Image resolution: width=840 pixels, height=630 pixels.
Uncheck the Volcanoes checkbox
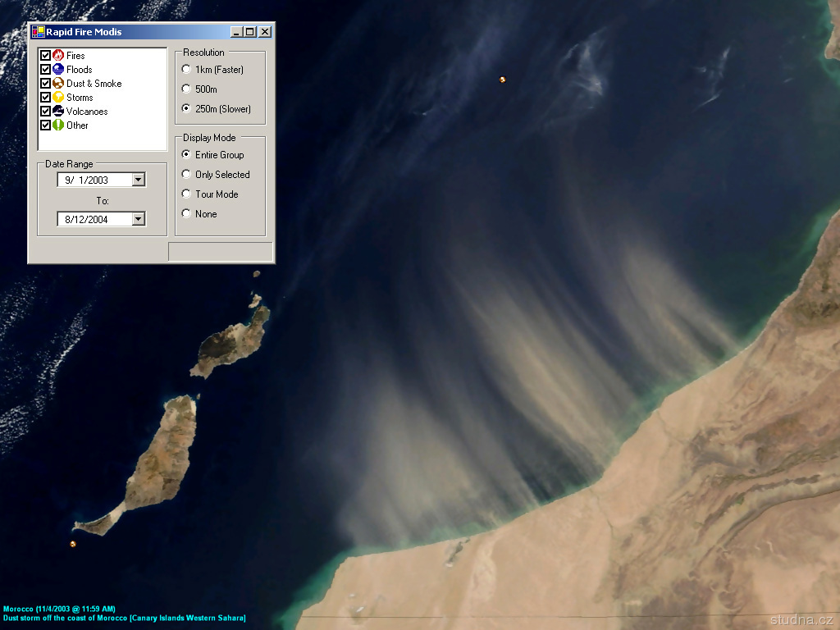click(x=45, y=112)
